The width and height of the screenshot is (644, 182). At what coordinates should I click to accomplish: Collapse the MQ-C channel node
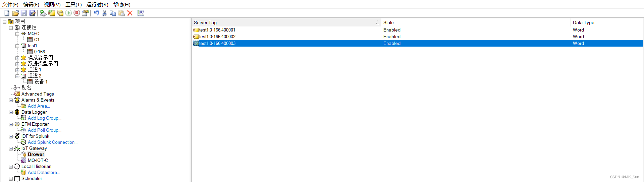click(x=17, y=34)
